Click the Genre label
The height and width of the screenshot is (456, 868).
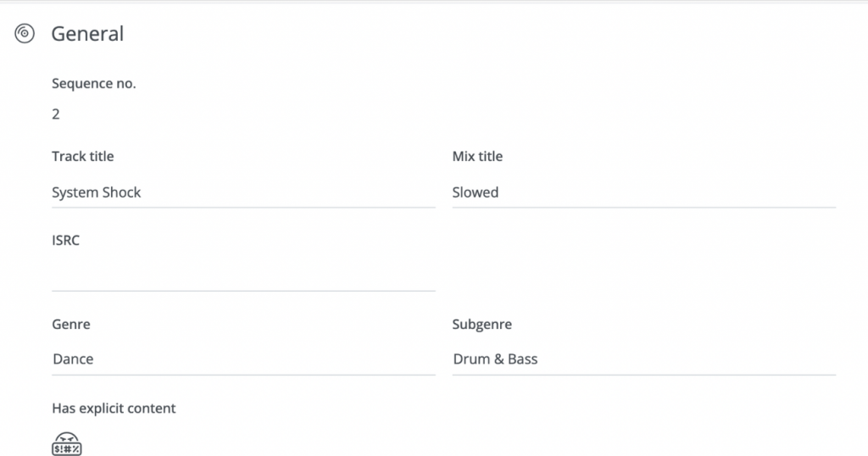[x=71, y=325]
